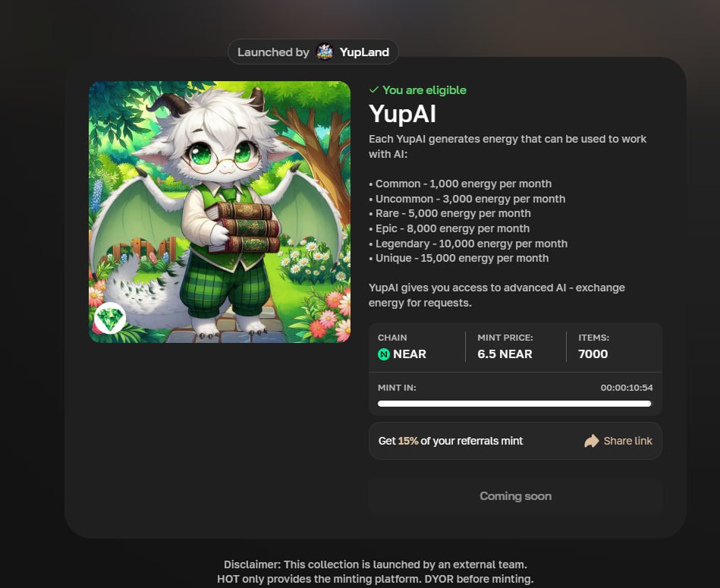Open the Share link
Screen dimensions: 720x588
click(x=618, y=441)
